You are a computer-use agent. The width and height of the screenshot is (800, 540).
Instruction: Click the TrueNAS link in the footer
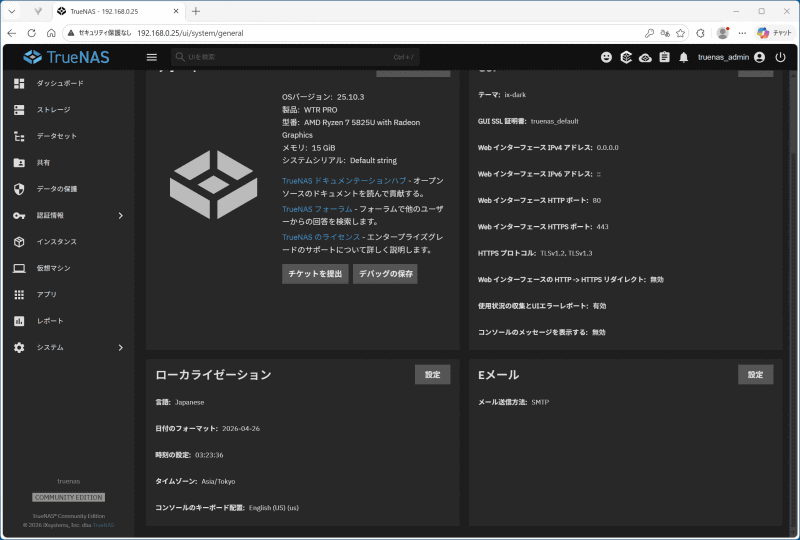[x=104, y=525]
